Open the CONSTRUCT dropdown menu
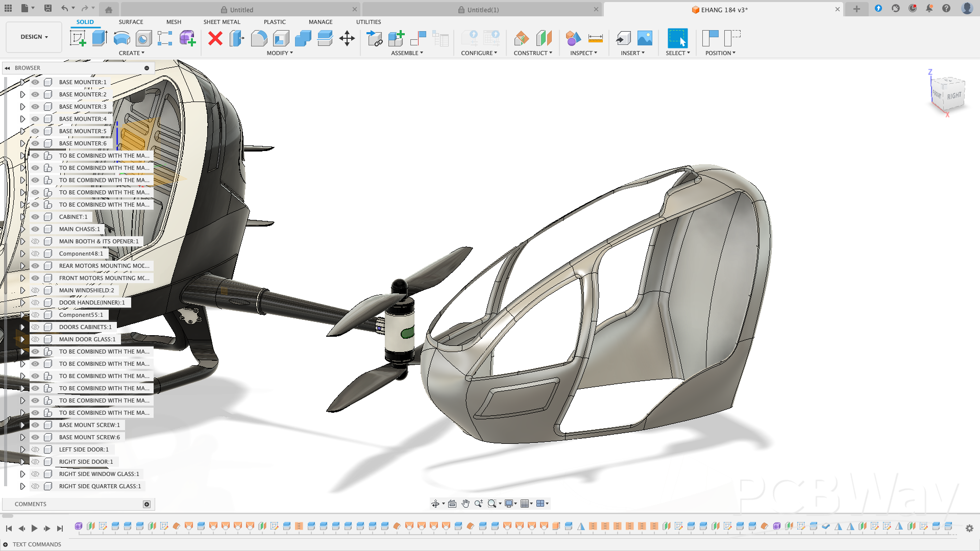The height and width of the screenshot is (551, 980). [533, 53]
